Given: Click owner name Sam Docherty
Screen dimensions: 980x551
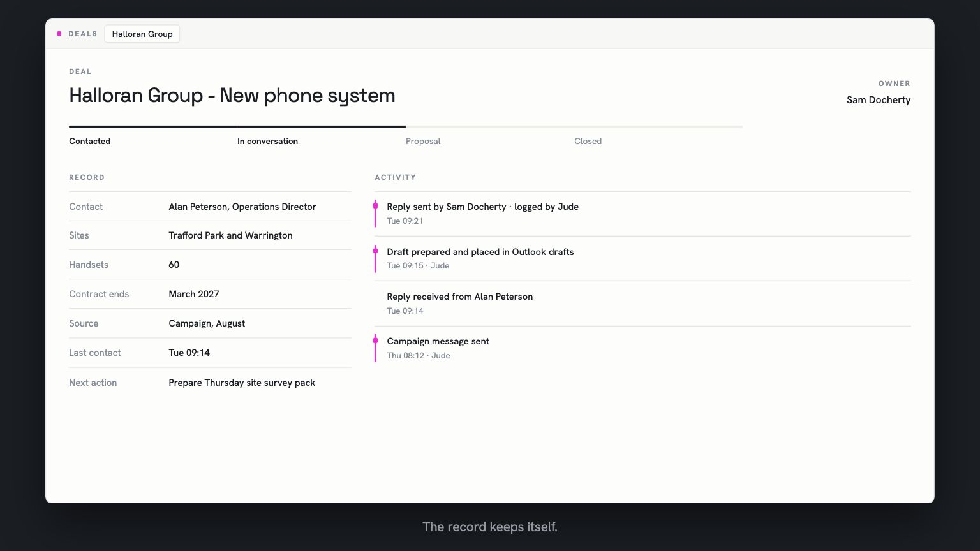Looking at the screenshot, I should pos(879,99).
